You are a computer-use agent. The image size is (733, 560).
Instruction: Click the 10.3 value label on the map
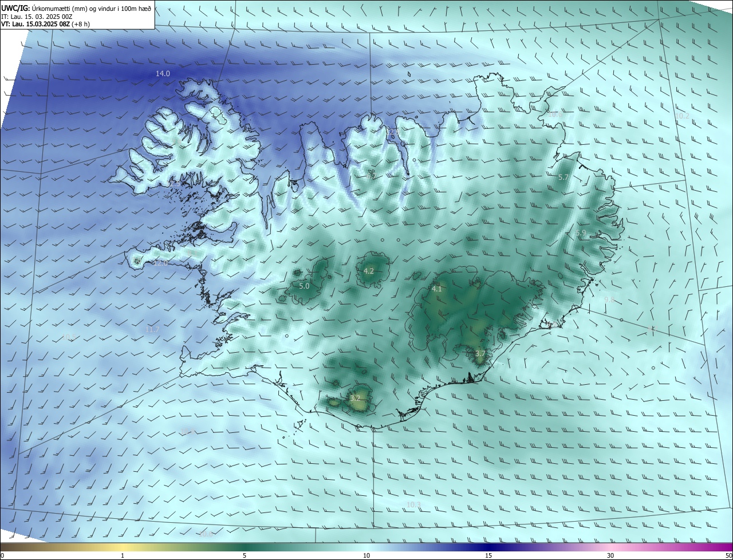pos(413,504)
